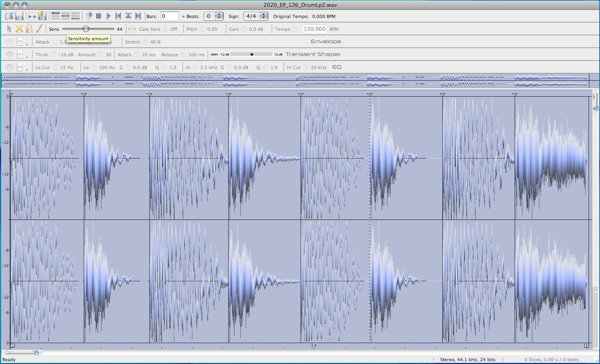Click the fourth slice marker triangle
This screenshot has width=600, height=364.
(x=228, y=94)
